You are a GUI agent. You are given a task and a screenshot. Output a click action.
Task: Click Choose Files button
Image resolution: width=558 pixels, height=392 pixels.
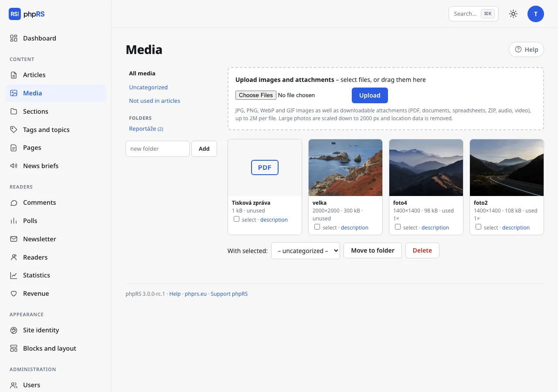(x=256, y=95)
